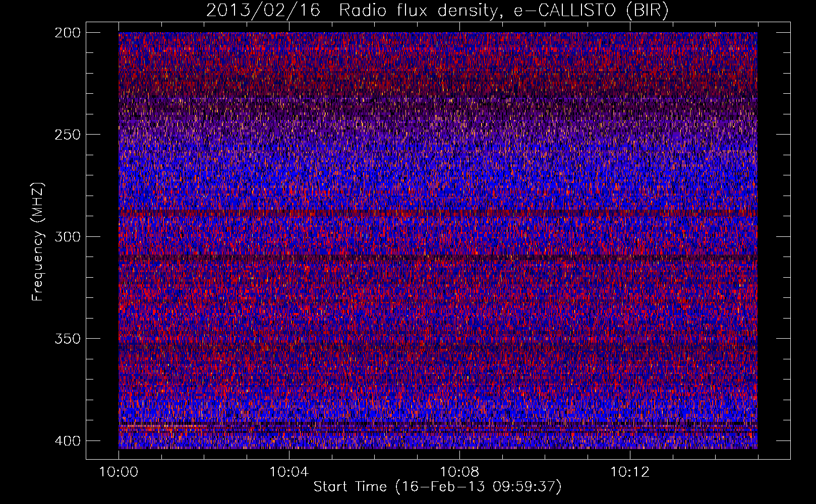
Task: Click the 200 frequency tick label
Action: (x=68, y=33)
